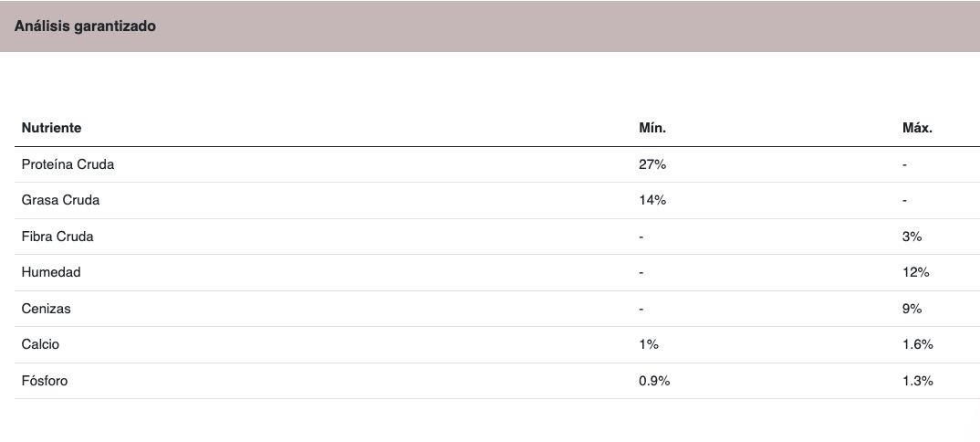
Task: Select the Fósforo row label
Action: pyautogui.click(x=45, y=380)
